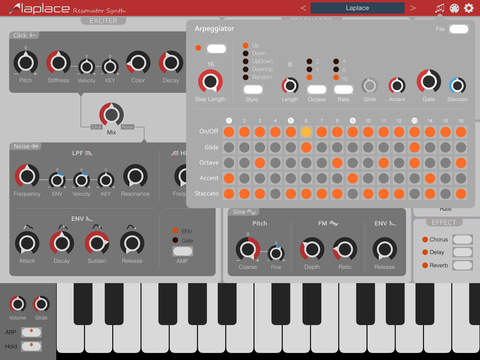
Task: Select the UpDown arpeggio style
Action: coord(246,61)
